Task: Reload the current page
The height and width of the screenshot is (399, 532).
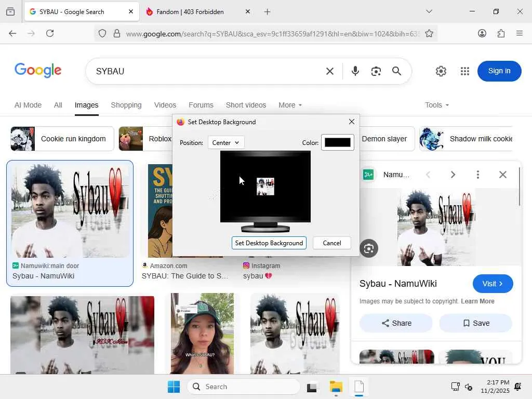Action: 50,33
